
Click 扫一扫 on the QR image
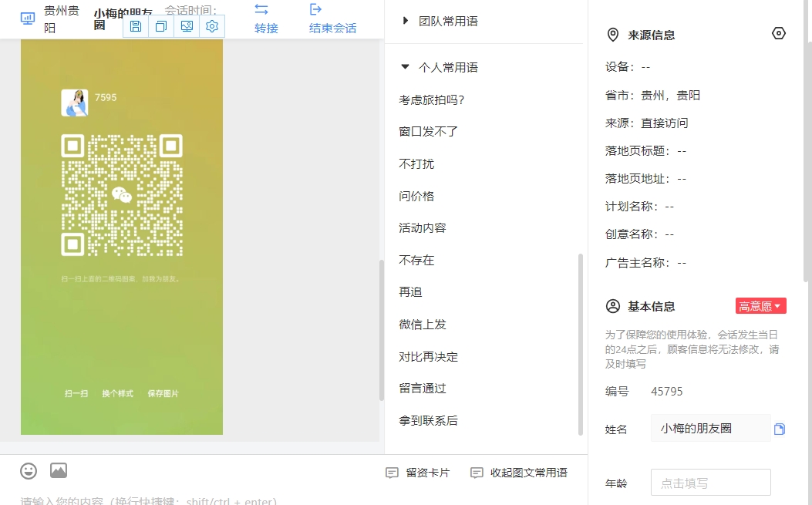76,394
